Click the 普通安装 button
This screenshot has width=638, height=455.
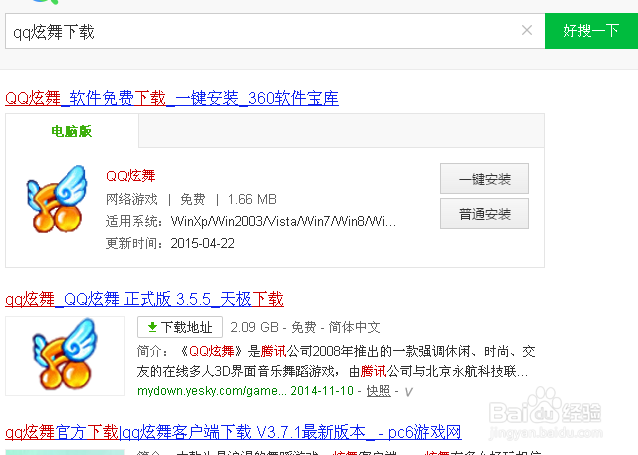tap(484, 214)
